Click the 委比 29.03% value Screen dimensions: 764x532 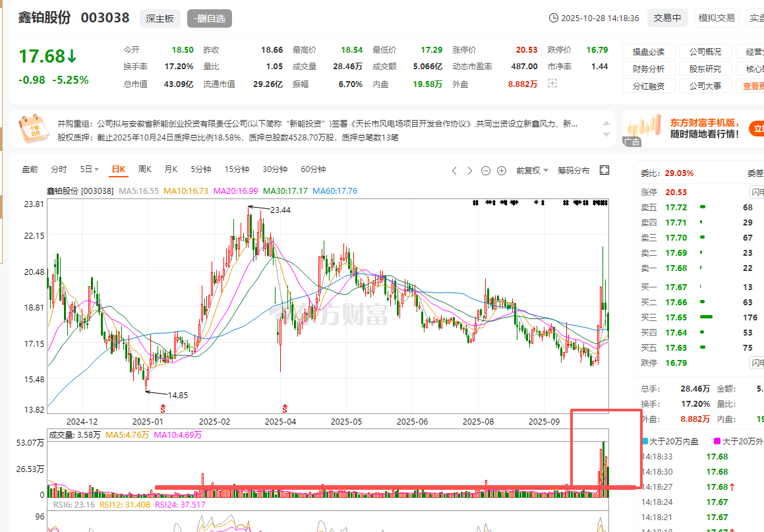coord(679,173)
